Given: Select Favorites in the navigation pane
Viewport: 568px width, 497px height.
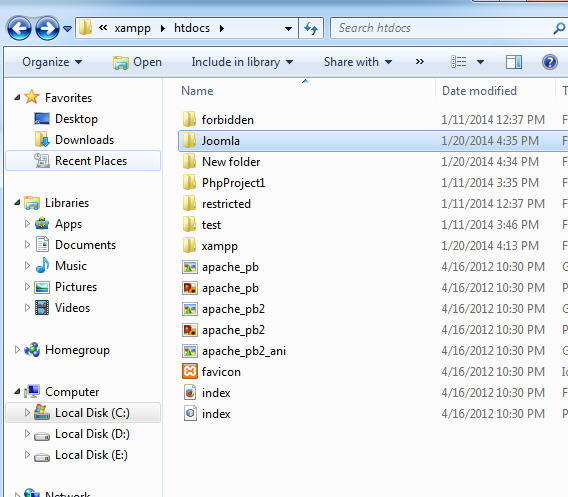Looking at the screenshot, I should (68, 97).
